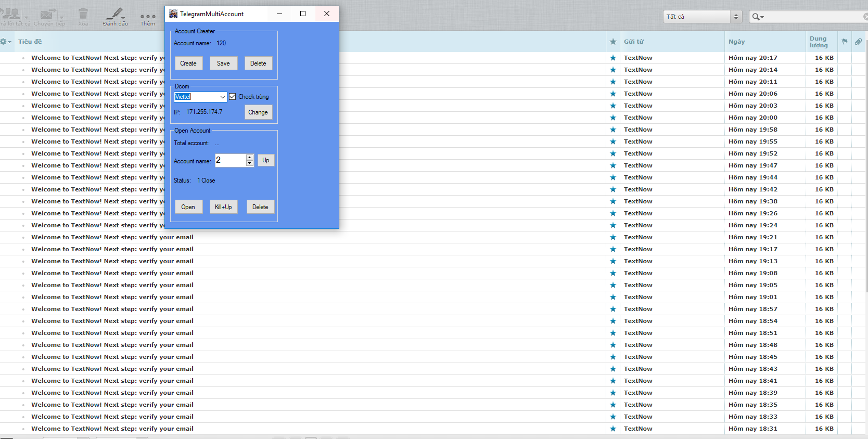The width and height of the screenshot is (868, 439).
Task: Click the date 'Hôm nay 20:00'
Action: pyautogui.click(x=753, y=118)
